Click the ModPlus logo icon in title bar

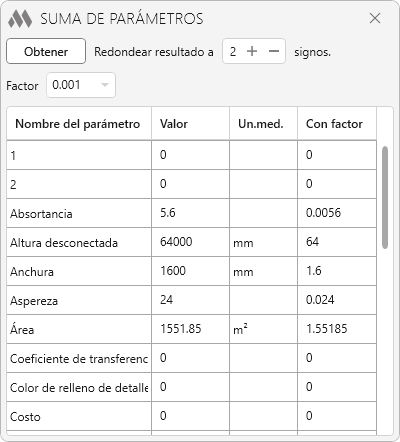20,19
